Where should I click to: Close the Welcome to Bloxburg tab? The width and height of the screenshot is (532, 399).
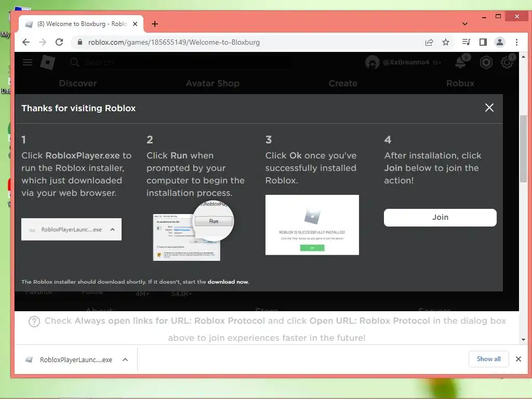tap(135, 24)
